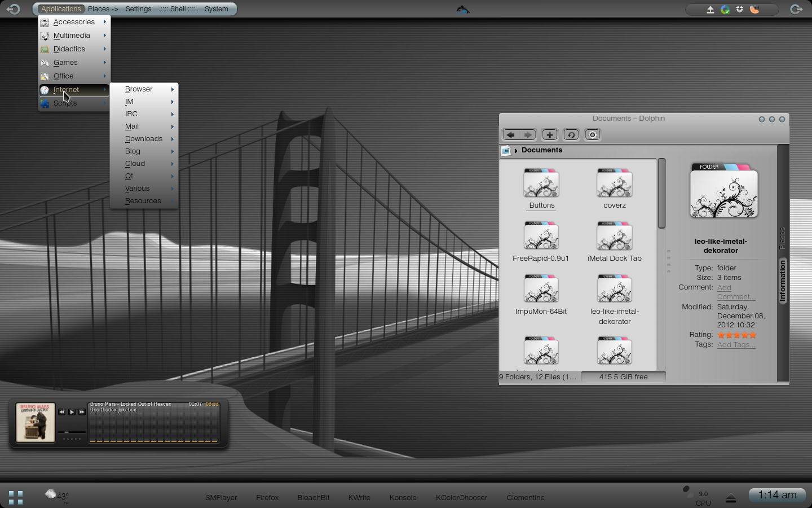Open the ImpuMon-64Bit folder
This screenshot has height=508, width=812.
click(x=541, y=295)
